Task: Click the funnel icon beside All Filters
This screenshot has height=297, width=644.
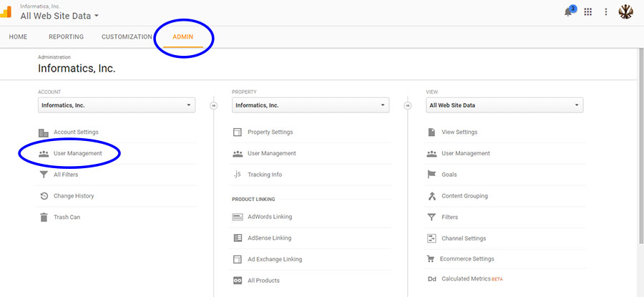Action: click(x=44, y=175)
